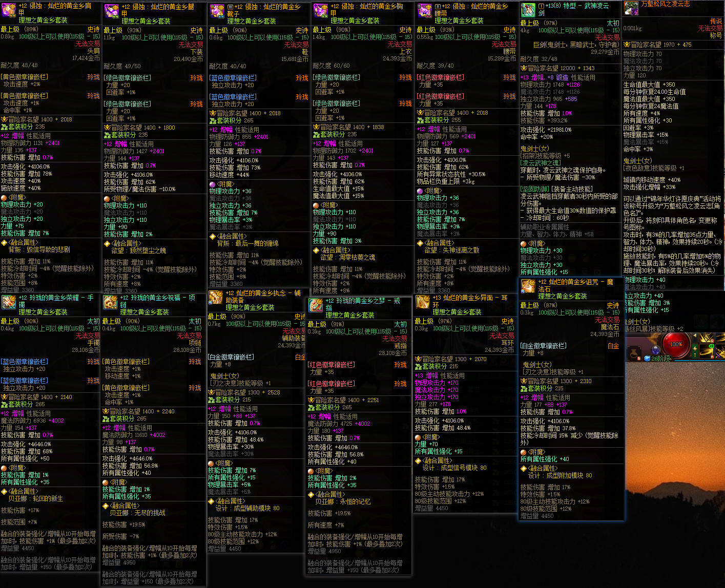The height and width of the screenshot is (588, 725).
Task: Click the fusion name 背叛：毁信导致的悲剧
Action: click(39, 250)
